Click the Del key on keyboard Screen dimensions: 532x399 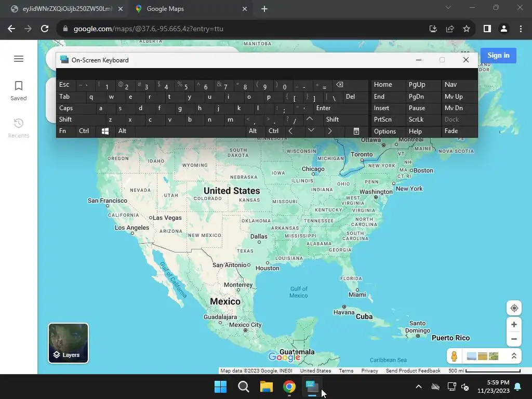pos(355,97)
